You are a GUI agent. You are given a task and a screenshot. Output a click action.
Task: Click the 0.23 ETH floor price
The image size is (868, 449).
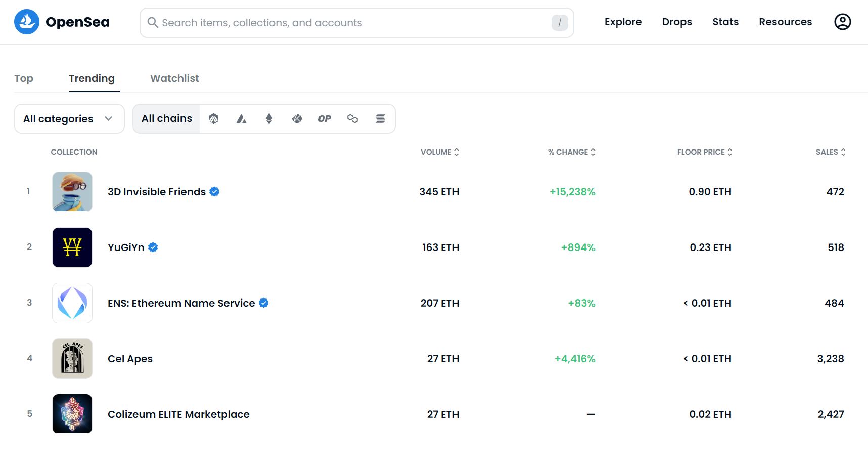pos(710,247)
